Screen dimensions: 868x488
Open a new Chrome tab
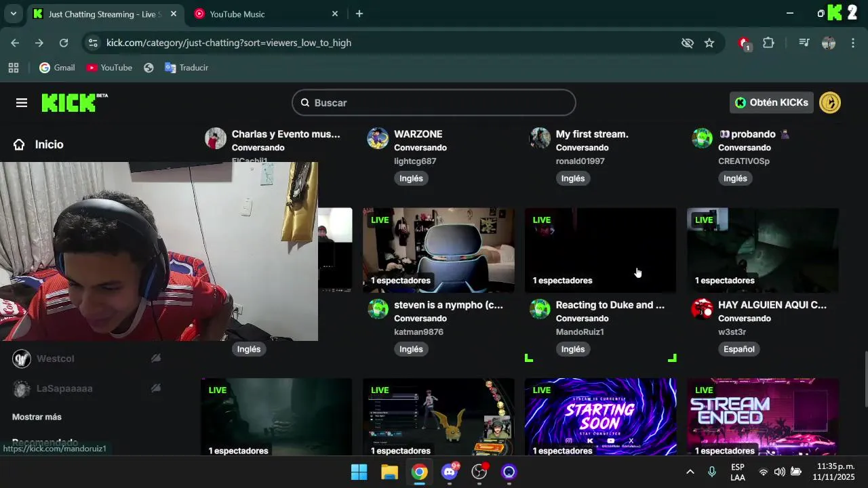[x=359, y=14]
